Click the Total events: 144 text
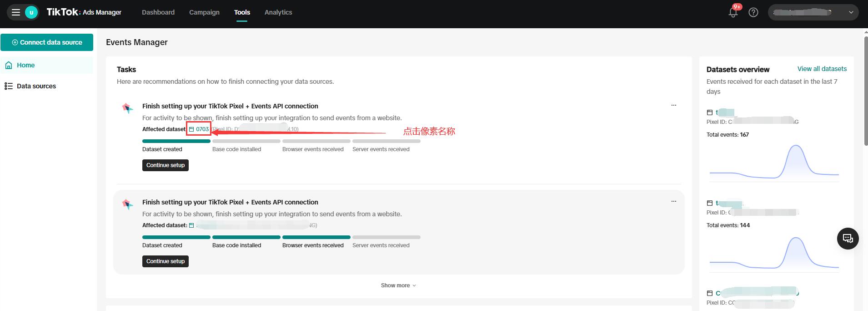 tap(728, 225)
